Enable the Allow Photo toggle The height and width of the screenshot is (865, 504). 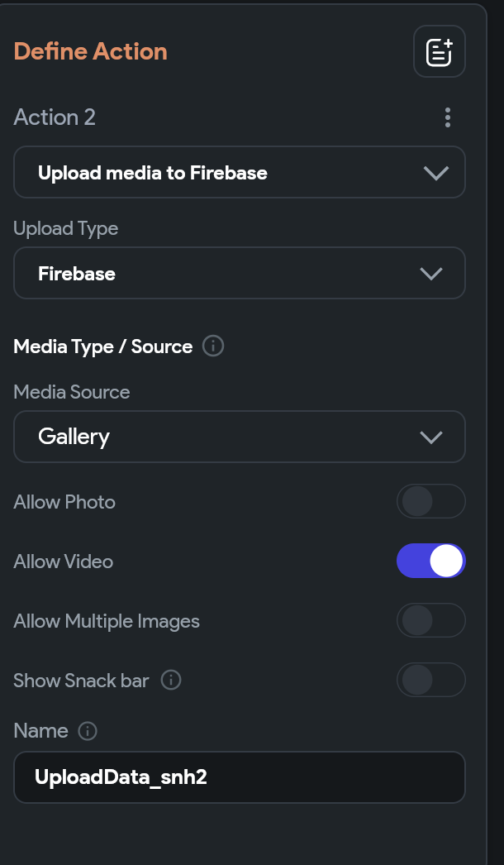pyautogui.click(x=430, y=501)
